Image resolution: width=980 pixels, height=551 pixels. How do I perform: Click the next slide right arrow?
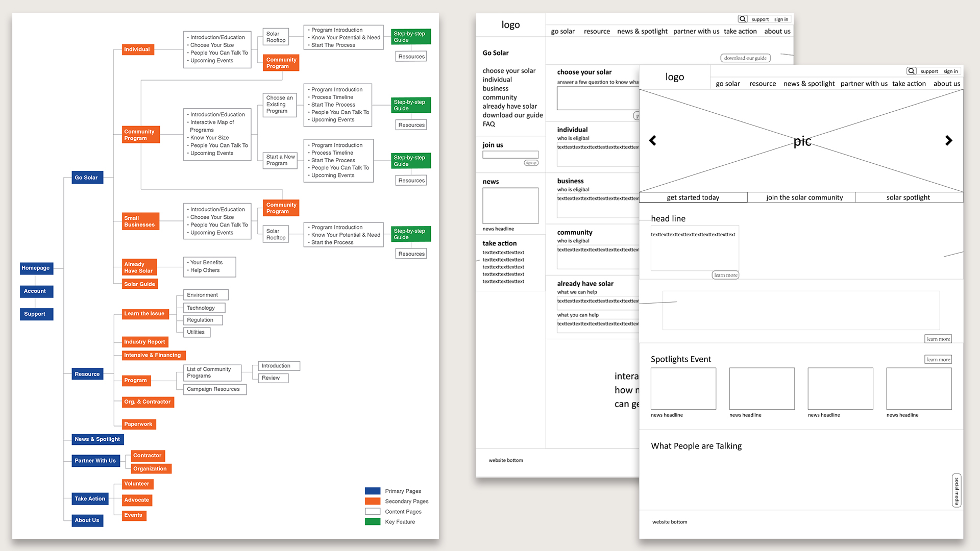[948, 140]
